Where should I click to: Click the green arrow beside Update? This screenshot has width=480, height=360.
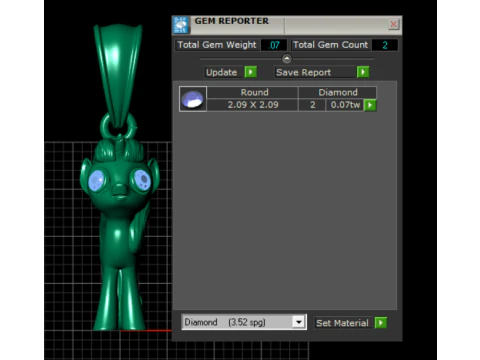click(x=251, y=72)
